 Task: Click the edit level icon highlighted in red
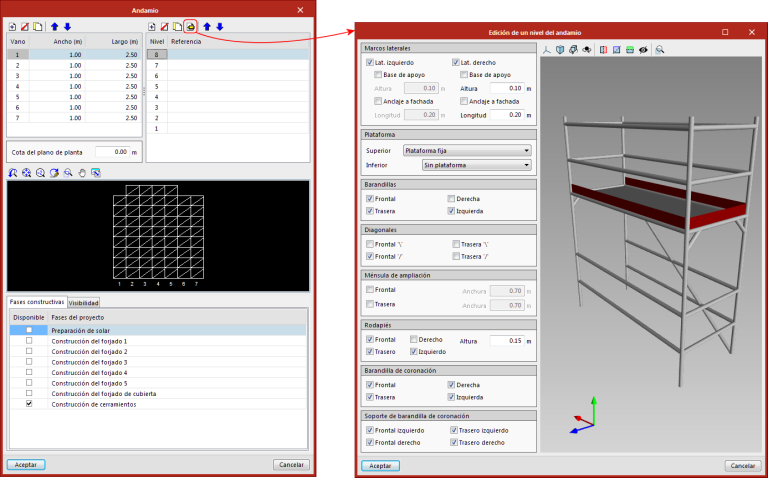pyautogui.click(x=190, y=26)
